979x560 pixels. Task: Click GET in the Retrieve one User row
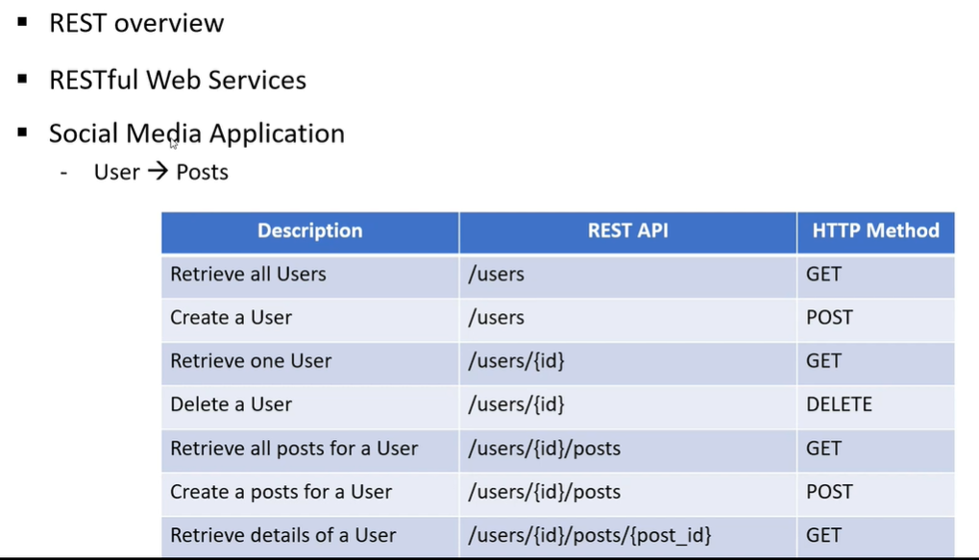(823, 361)
